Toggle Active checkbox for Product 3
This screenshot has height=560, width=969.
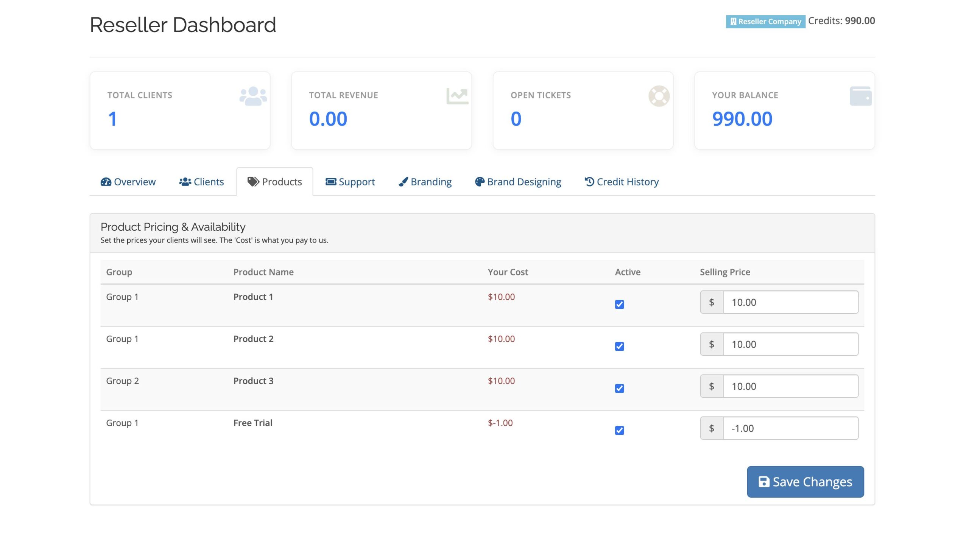click(619, 388)
